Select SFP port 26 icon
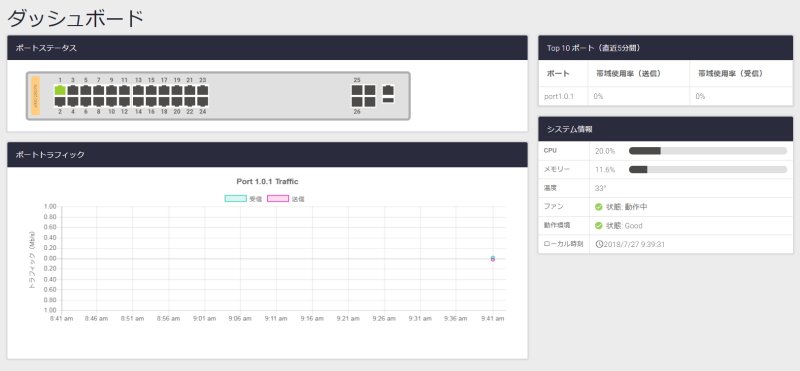 coord(357,102)
